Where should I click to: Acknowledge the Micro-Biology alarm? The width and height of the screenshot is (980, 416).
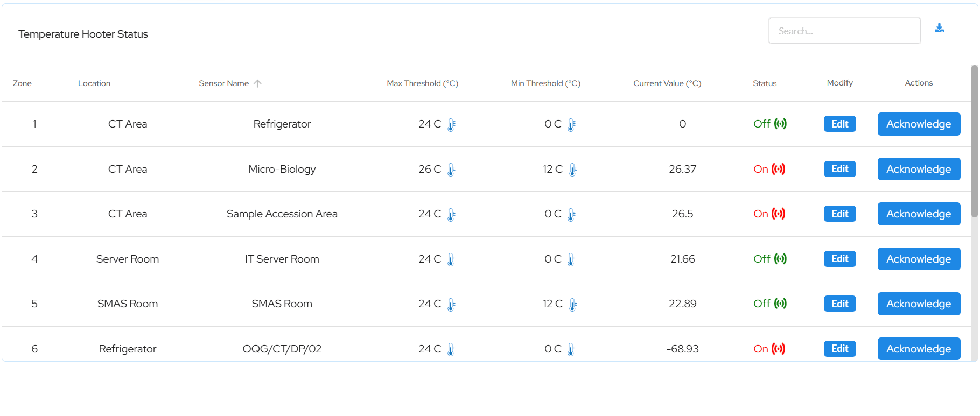919,169
